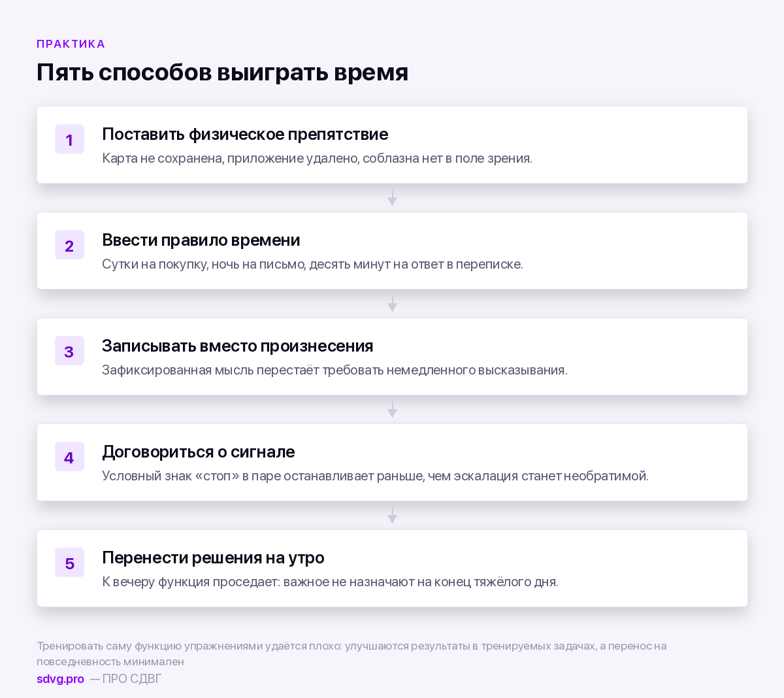
Task: Click the text starting К вечеру функция проседает
Action: pos(330,582)
